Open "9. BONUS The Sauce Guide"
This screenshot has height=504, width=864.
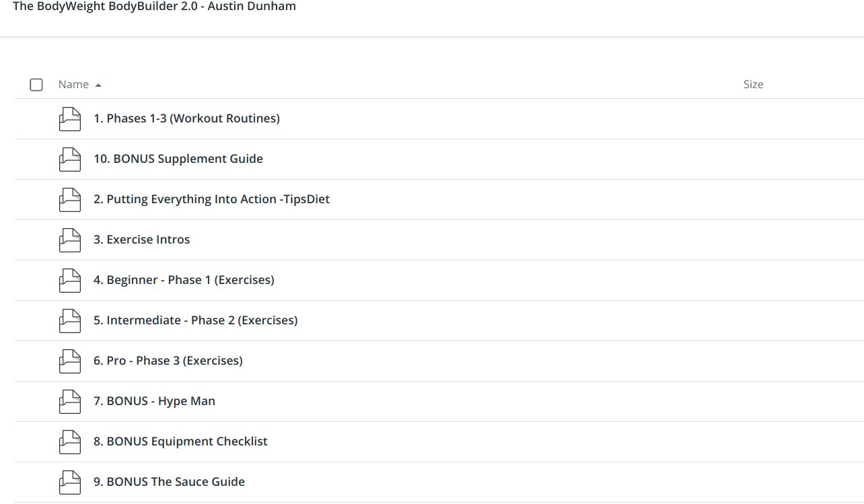coord(169,482)
